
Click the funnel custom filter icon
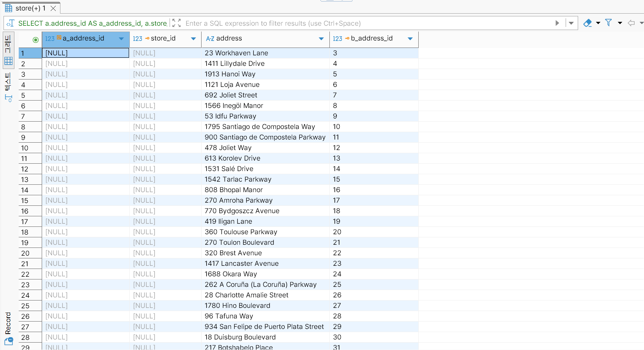(608, 23)
